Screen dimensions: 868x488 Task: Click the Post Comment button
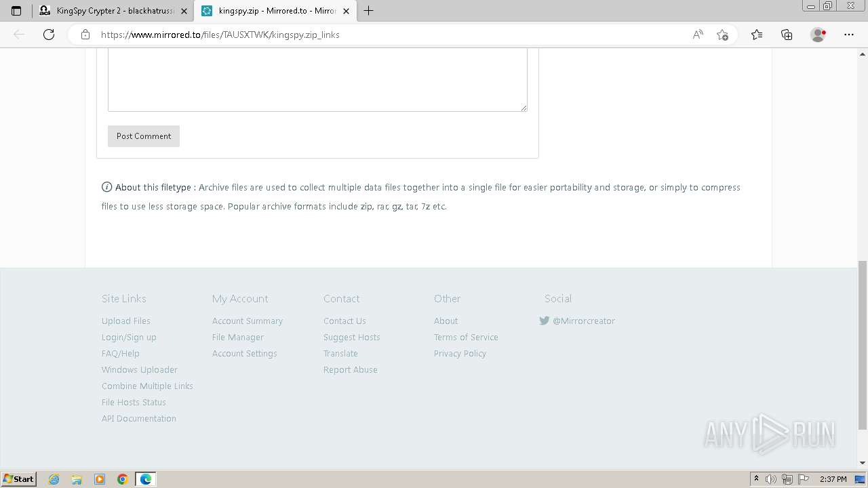144,136
